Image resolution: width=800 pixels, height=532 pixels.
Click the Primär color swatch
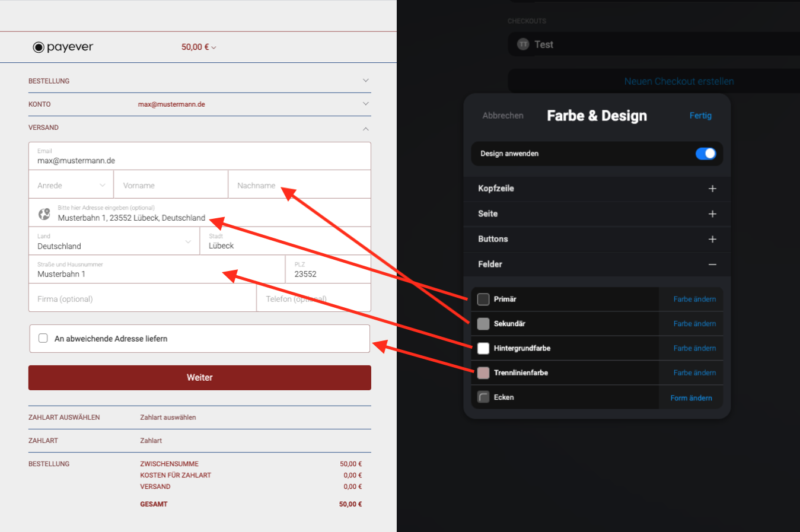pos(483,300)
